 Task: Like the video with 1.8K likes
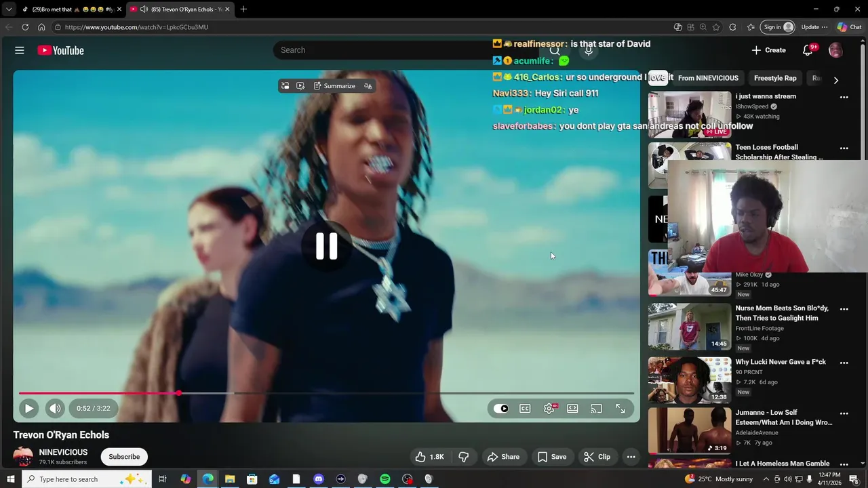pyautogui.click(x=429, y=457)
